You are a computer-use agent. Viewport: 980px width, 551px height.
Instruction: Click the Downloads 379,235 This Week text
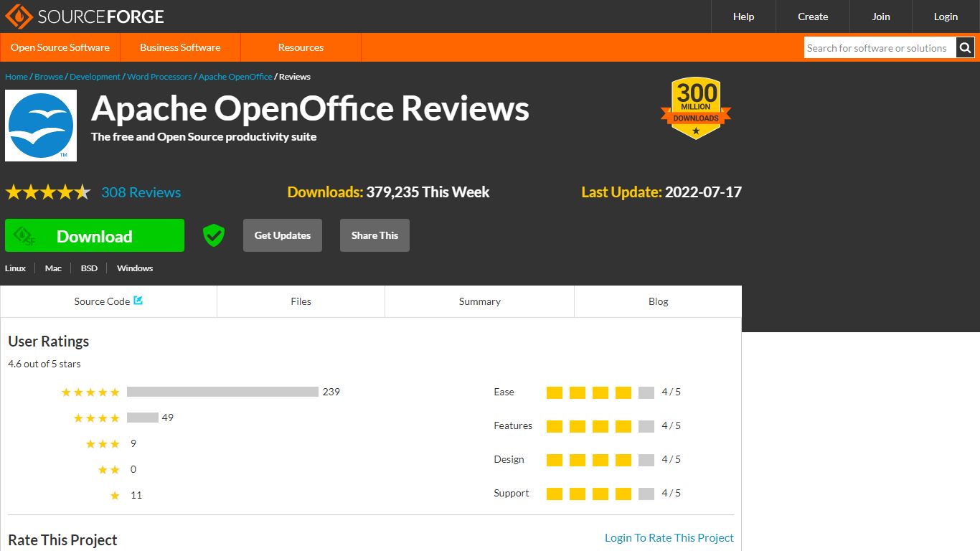pos(388,192)
